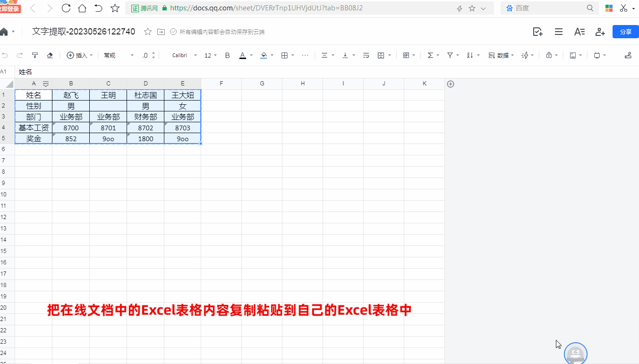This screenshot has height=364, width=639.
Task: Click the lightning smart tools icon
Action: (x=525, y=55)
